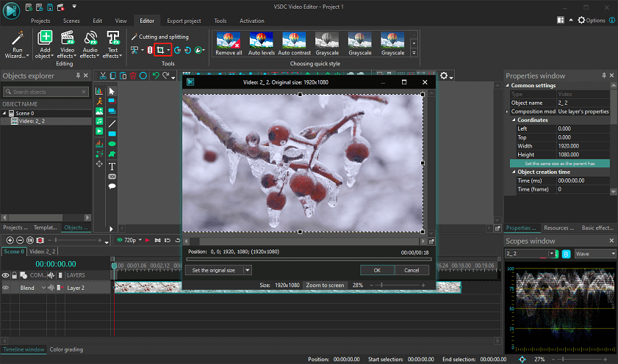Image resolution: width=618 pixels, height=364 pixels.
Task: Click the red Delete trash icon
Action: (133, 76)
